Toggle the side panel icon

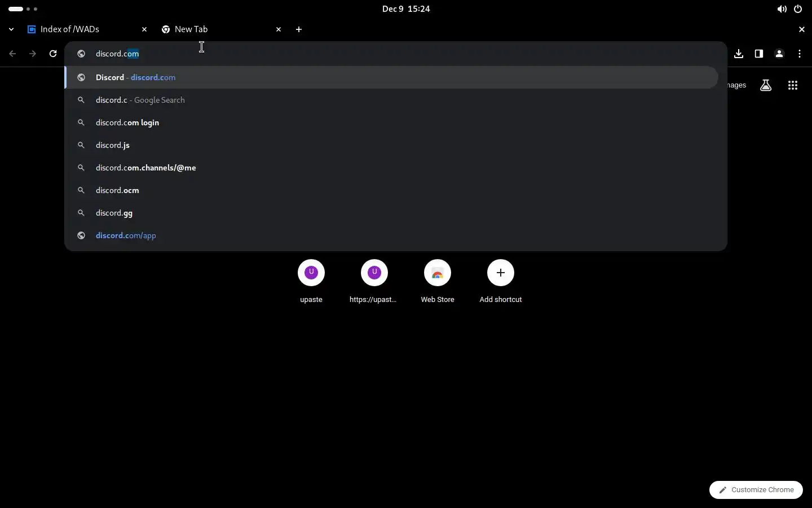tap(760, 54)
